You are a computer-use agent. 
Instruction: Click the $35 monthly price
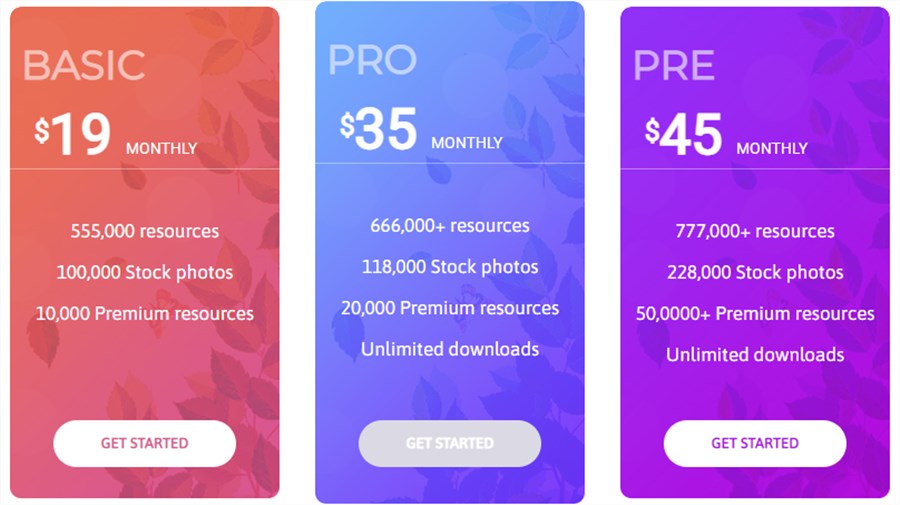coord(421,130)
